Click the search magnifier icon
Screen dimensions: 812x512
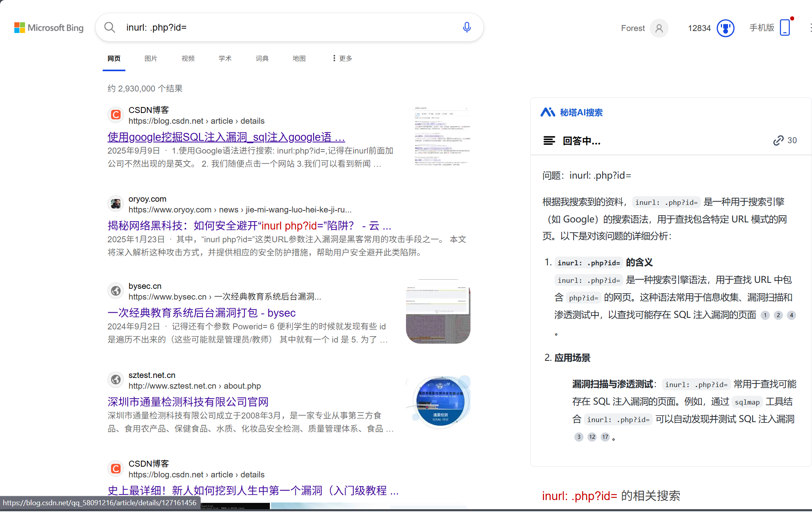109,27
